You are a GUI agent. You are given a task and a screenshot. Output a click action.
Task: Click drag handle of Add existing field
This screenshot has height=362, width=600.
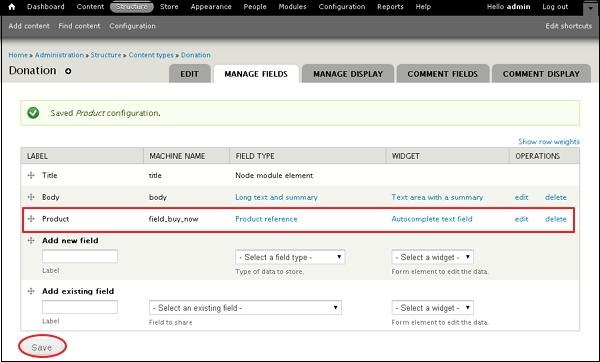pyautogui.click(x=31, y=291)
